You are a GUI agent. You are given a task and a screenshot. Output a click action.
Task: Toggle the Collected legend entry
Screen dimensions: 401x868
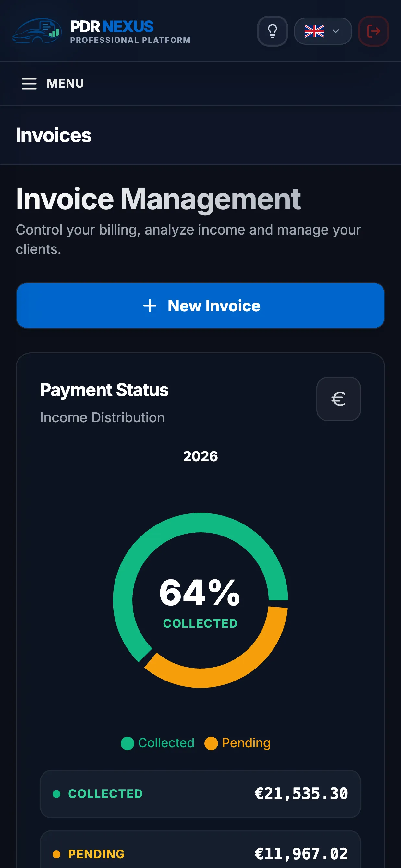158,743
